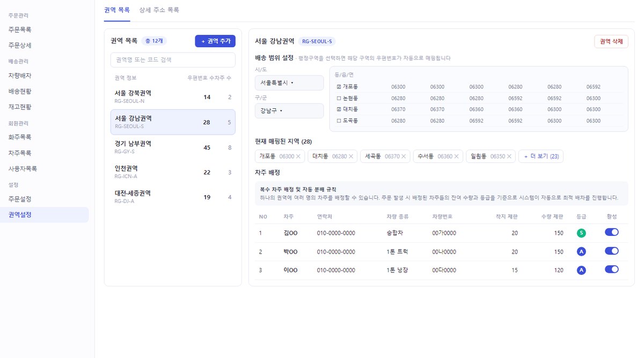The height and width of the screenshot is (358, 644).
Task: Click + 더 보기 (23) button
Action: pos(540,156)
